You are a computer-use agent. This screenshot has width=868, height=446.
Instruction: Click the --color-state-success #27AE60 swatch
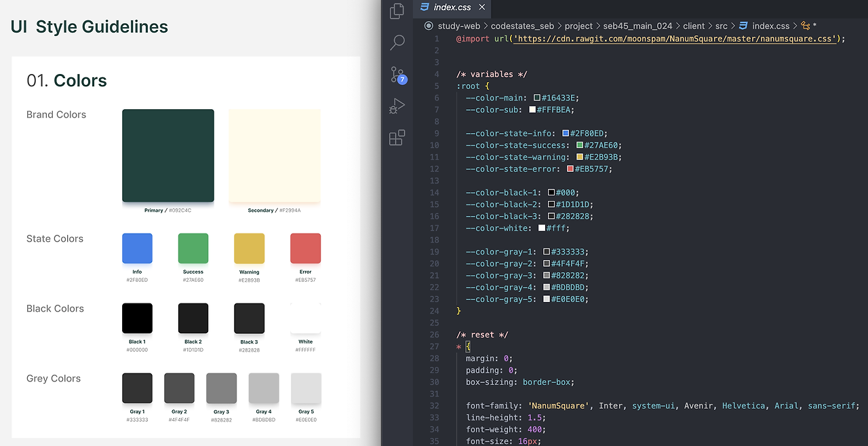pos(580,145)
